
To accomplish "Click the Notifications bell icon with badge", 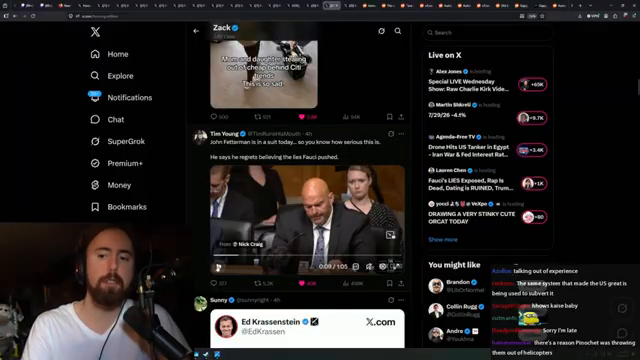I will pyautogui.click(x=95, y=97).
